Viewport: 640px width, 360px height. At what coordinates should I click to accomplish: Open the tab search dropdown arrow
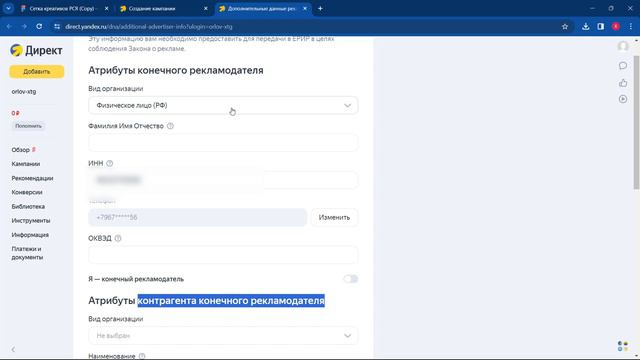click(8, 8)
